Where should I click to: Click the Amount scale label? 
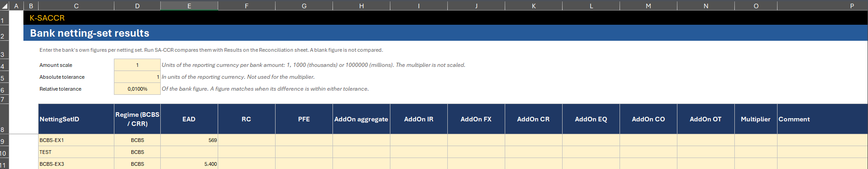pos(56,65)
